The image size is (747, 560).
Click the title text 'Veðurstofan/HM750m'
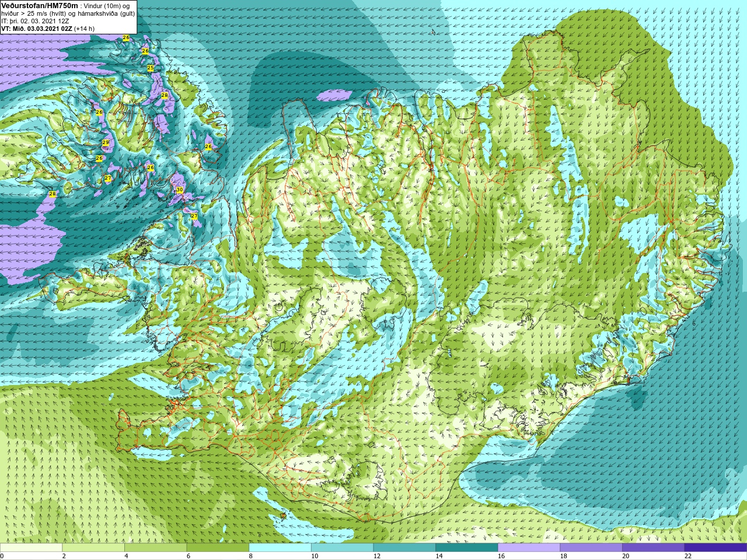[x=40, y=5]
